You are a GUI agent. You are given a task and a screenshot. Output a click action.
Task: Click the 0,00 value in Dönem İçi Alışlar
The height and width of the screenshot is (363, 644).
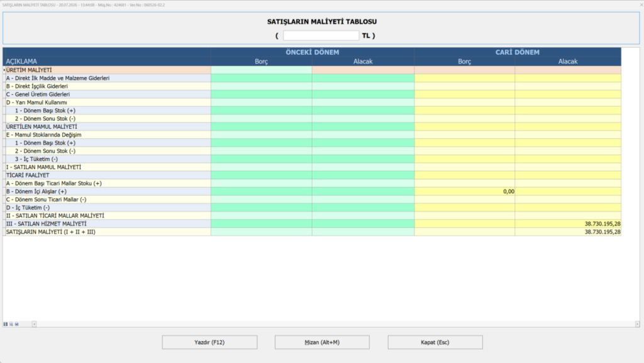[508, 191]
